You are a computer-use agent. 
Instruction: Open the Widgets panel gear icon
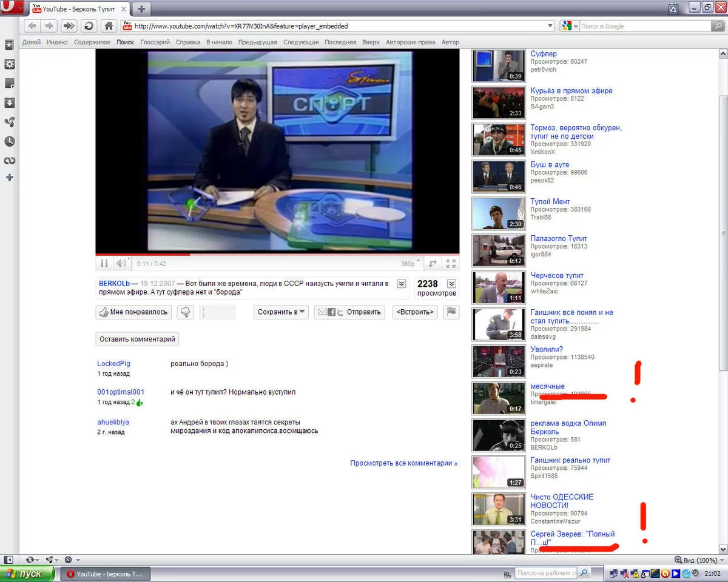[x=9, y=64]
